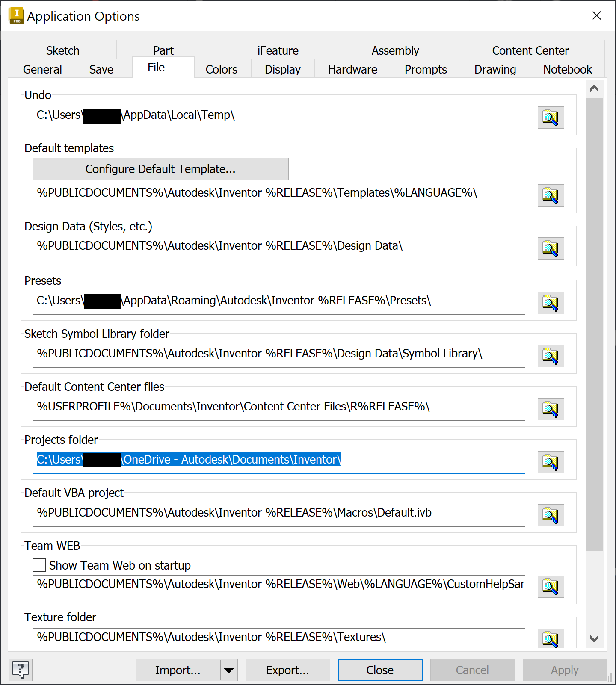616x685 pixels.
Task: Click the scrollbar up arrow
Action: pos(594,89)
